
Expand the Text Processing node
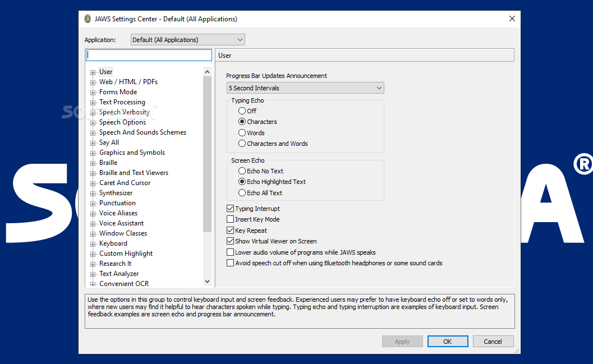[x=93, y=103]
